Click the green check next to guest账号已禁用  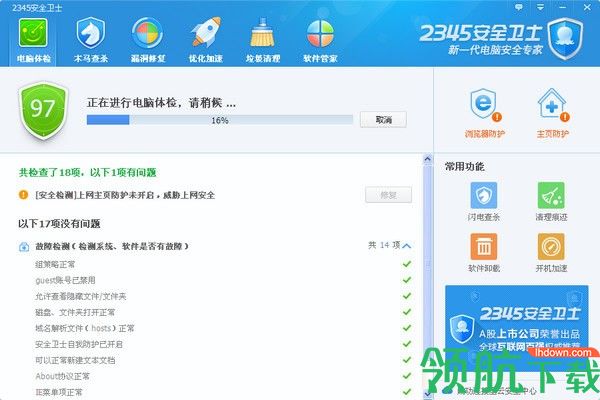[407, 280]
